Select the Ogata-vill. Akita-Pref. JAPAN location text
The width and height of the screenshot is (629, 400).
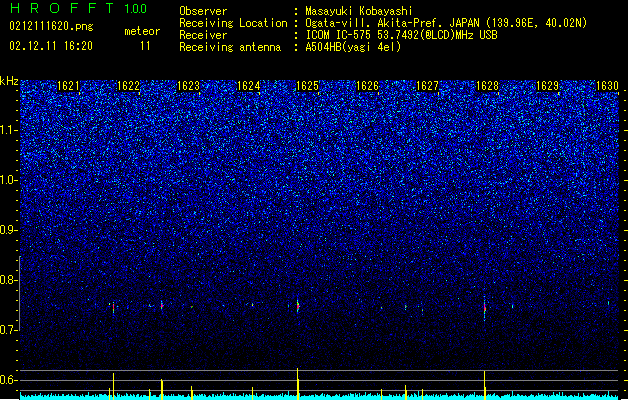pyautogui.click(x=446, y=23)
